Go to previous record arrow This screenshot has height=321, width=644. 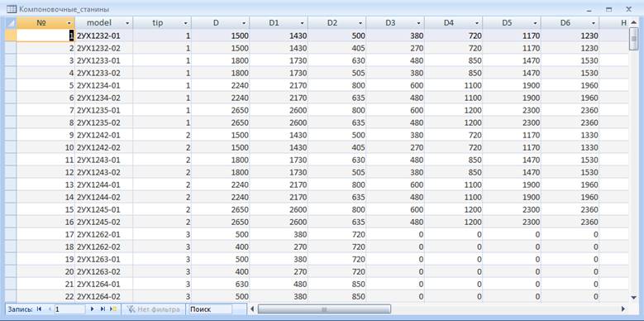coord(50,309)
